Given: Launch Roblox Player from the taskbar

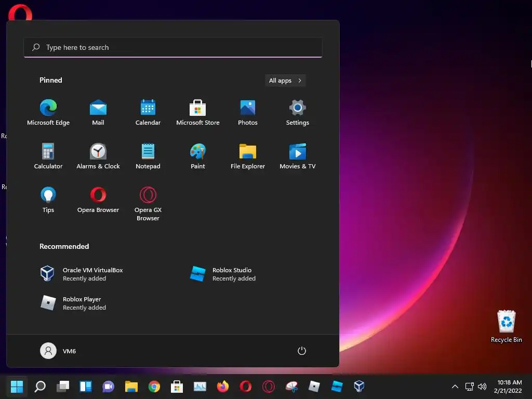Looking at the screenshot, I should click(x=314, y=386).
